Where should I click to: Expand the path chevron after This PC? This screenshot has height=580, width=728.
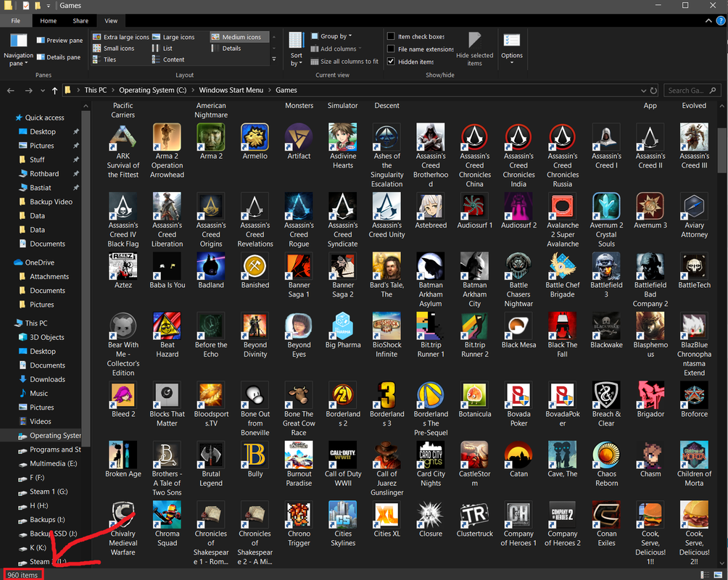click(x=113, y=90)
